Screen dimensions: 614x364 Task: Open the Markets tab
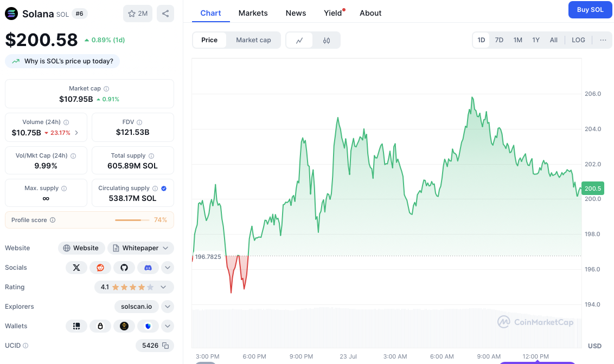coord(253,13)
